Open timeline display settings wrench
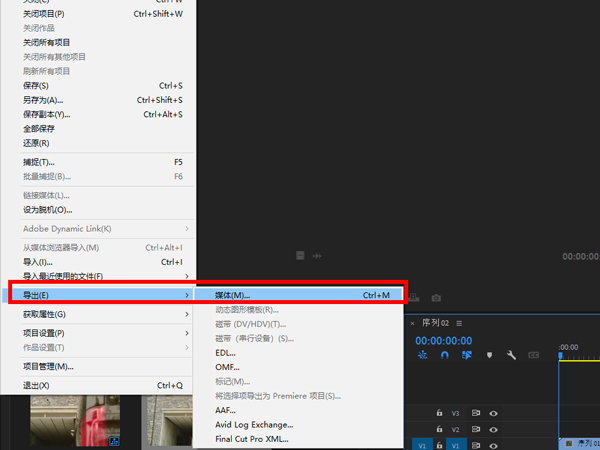The width and height of the screenshot is (600, 450). pyautogui.click(x=511, y=355)
